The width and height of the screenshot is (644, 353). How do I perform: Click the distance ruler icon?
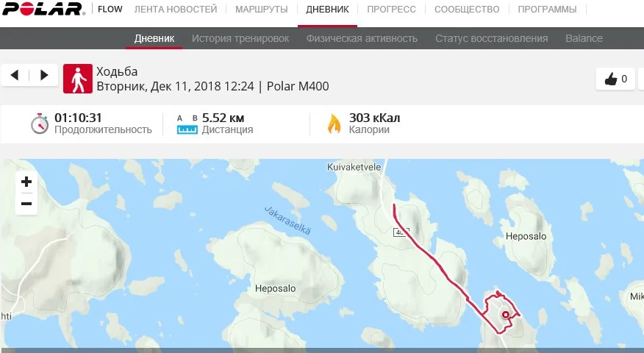[187, 124]
